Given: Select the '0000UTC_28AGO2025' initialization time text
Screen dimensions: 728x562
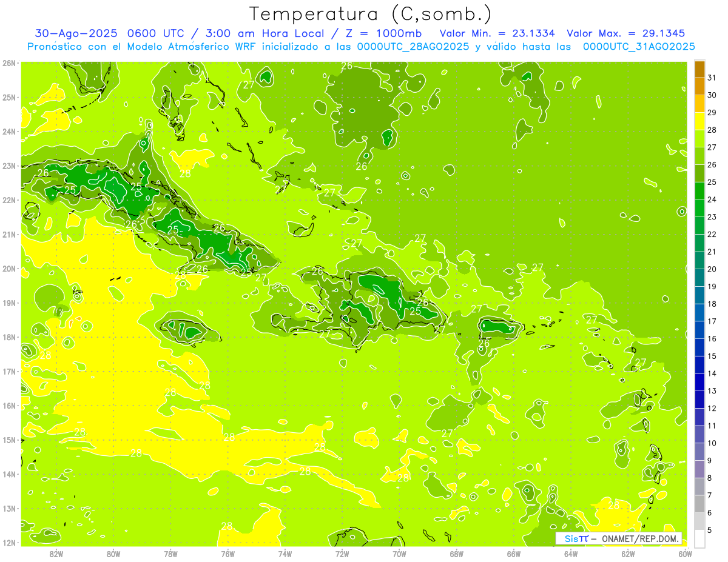Looking at the screenshot, I should coord(413,46).
